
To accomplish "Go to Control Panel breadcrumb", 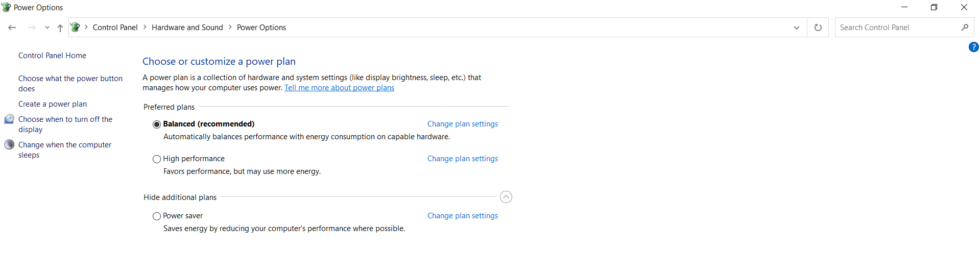I will click(x=115, y=28).
